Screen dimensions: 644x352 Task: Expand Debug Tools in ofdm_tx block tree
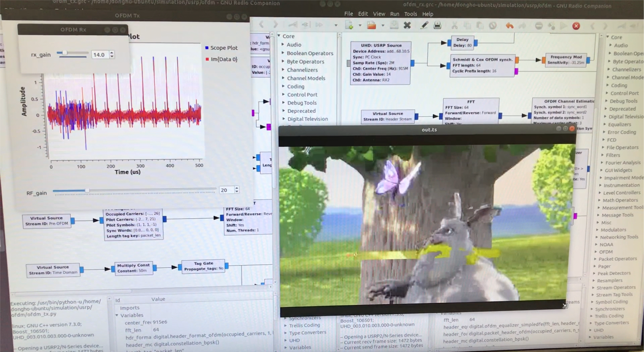coord(284,102)
